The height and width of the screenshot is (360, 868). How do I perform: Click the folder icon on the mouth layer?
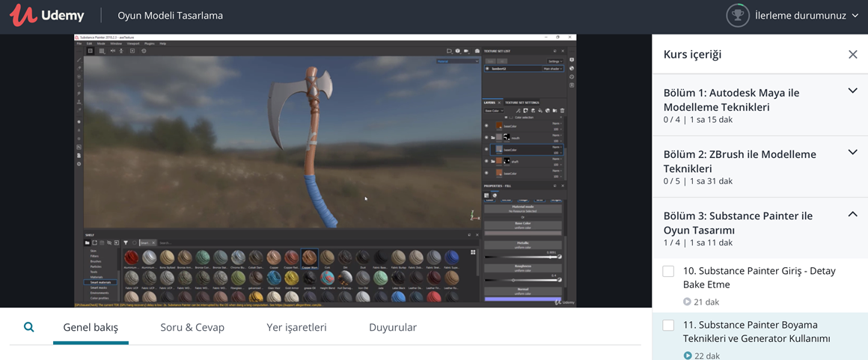tap(492, 138)
